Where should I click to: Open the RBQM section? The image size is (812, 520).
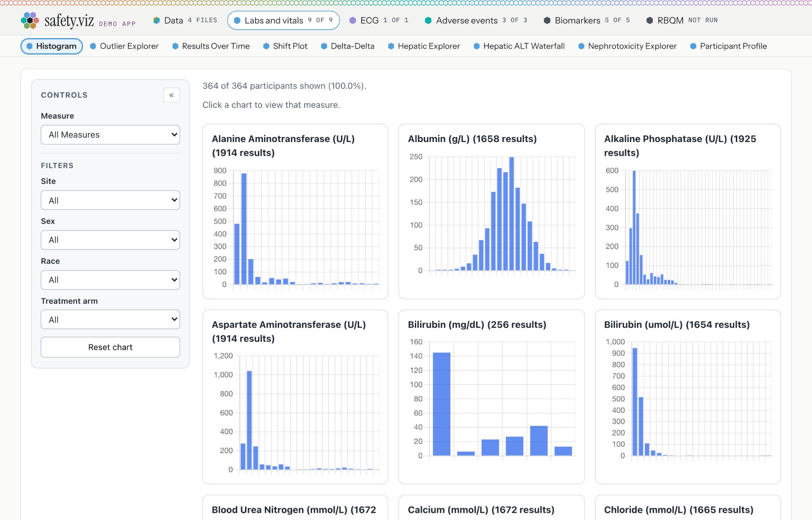coord(681,20)
